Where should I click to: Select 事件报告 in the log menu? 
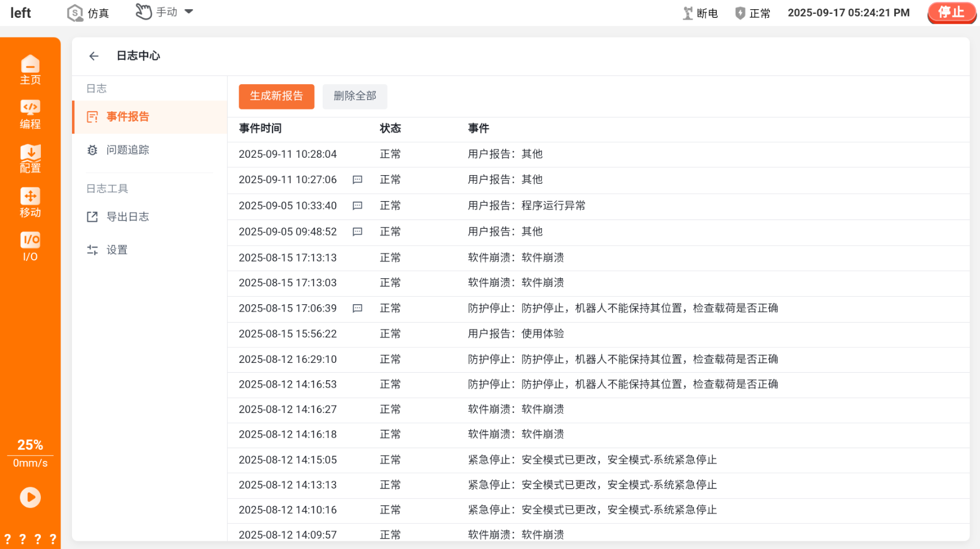click(127, 117)
